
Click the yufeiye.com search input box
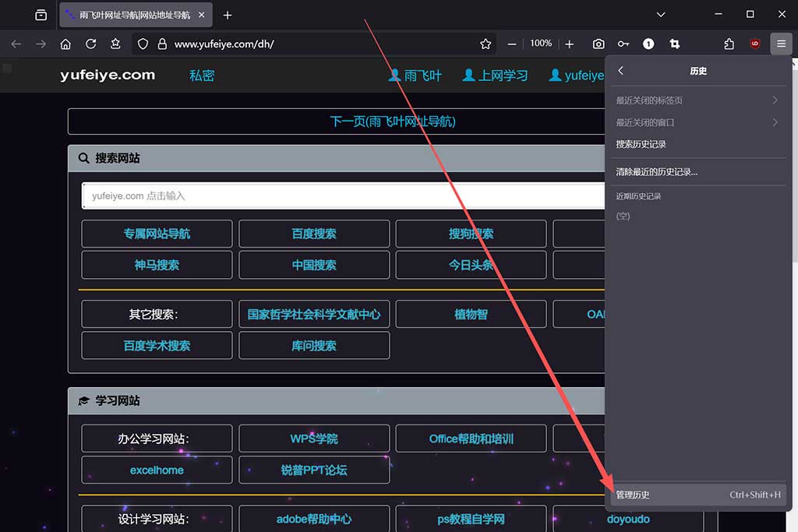point(344,196)
